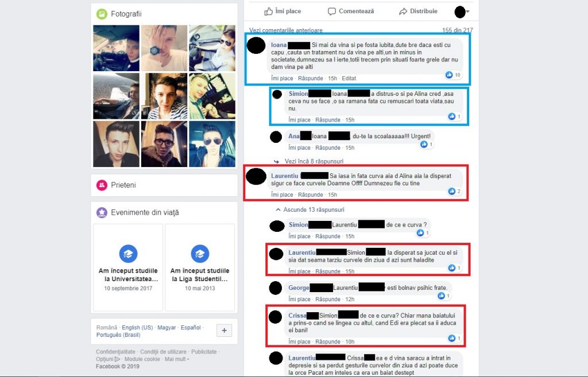Click graduation icon for Universitatea event
Viewport: 588px width, 377px height.
click(x=128, y=254)
